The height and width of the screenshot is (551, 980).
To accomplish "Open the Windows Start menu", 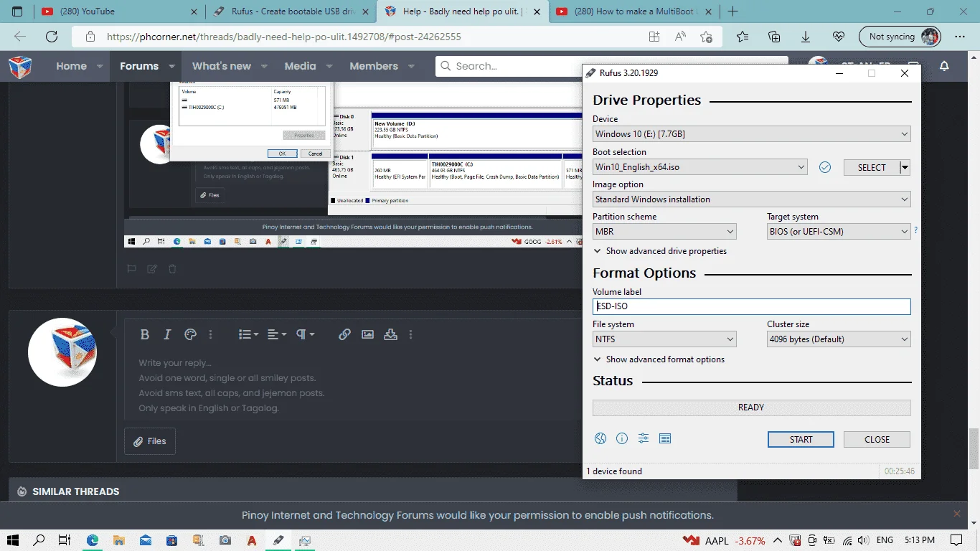I will coord(13,540).
